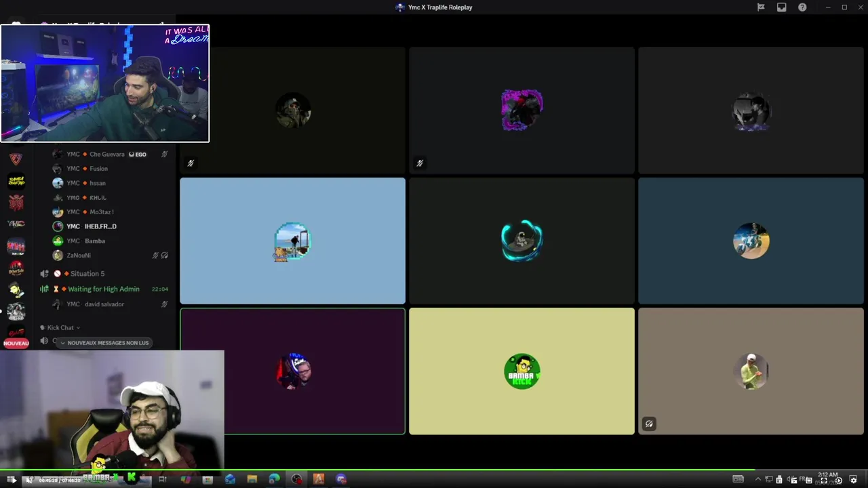The height and width of the screenshot is (488, 868).
Task: Open the Bamba Roleplay server icon
Action: [x=16, y=180]
